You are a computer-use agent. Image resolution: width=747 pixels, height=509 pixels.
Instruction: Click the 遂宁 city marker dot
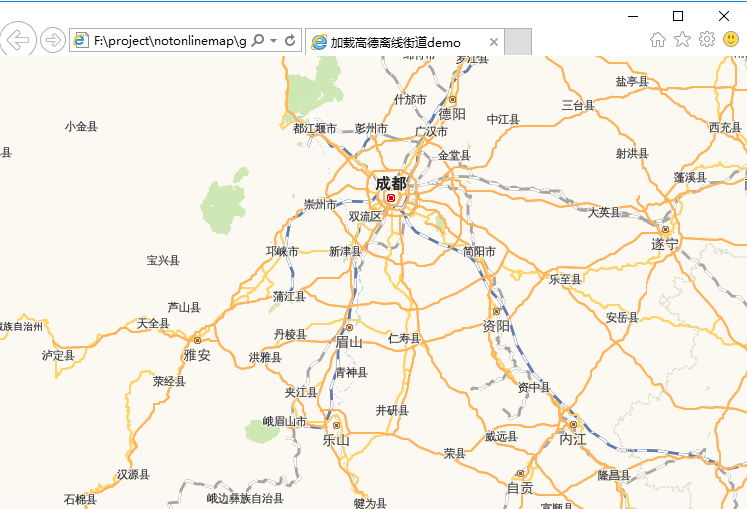(666, 229)
